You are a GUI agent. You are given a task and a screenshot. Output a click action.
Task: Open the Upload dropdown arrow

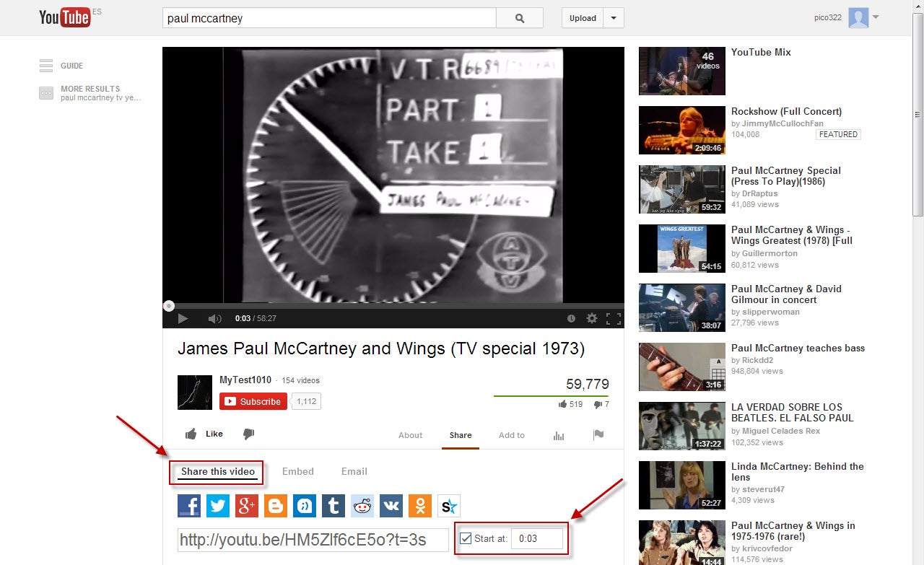pos(614,18)
